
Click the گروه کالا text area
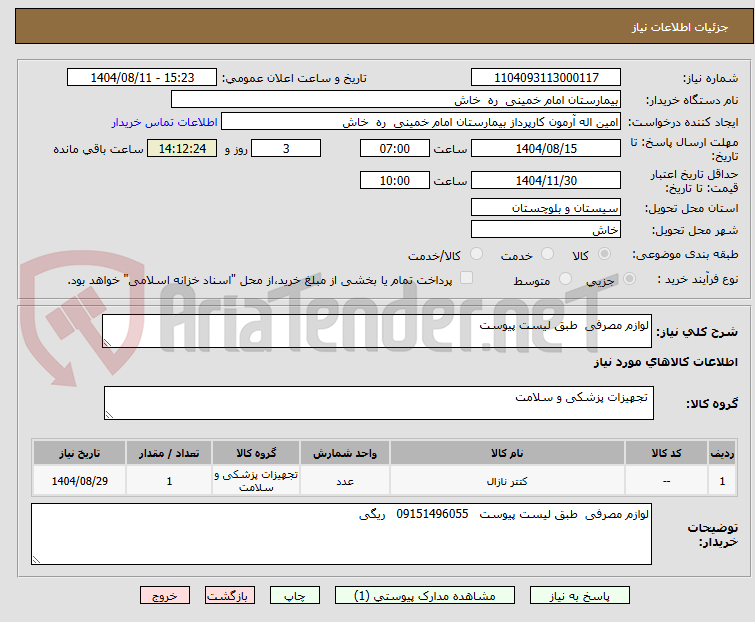pyautogui.click(x=379, y=403)
